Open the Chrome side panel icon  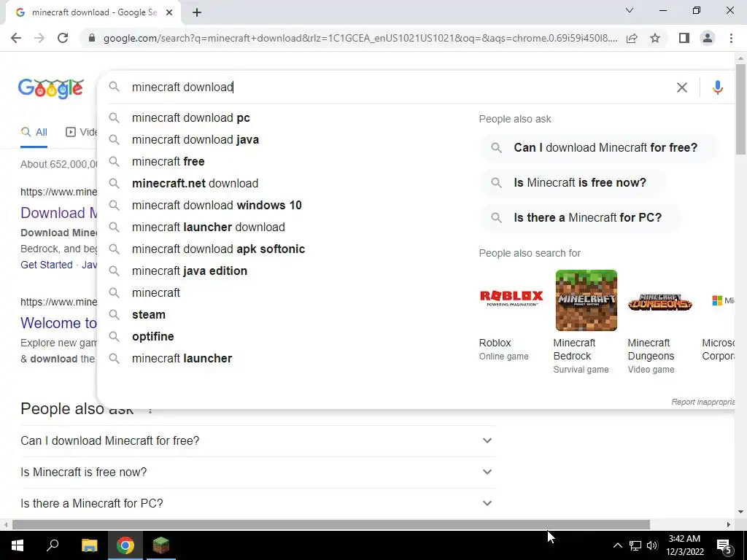tap(684, 38)
